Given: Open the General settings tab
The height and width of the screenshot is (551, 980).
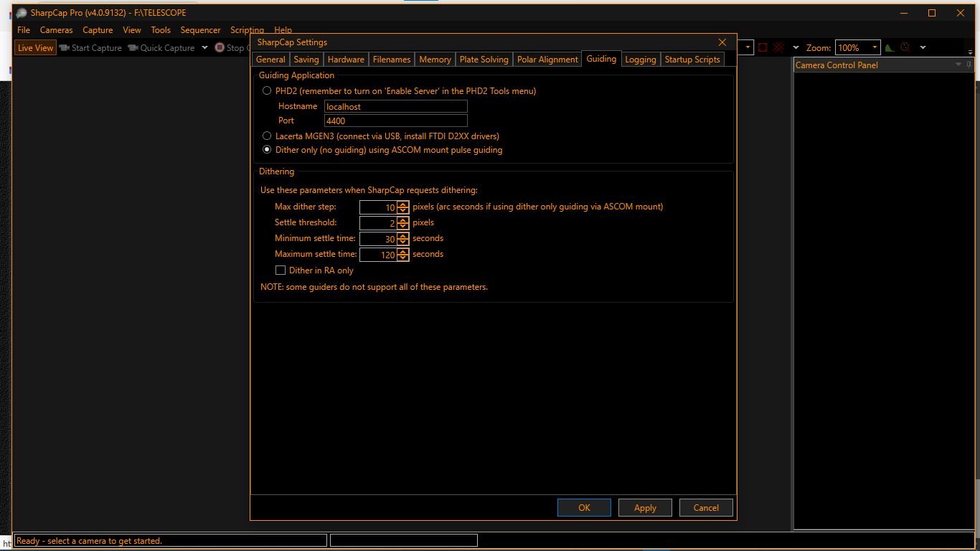Looking at the screenshot, I should (x=270, y=60).
